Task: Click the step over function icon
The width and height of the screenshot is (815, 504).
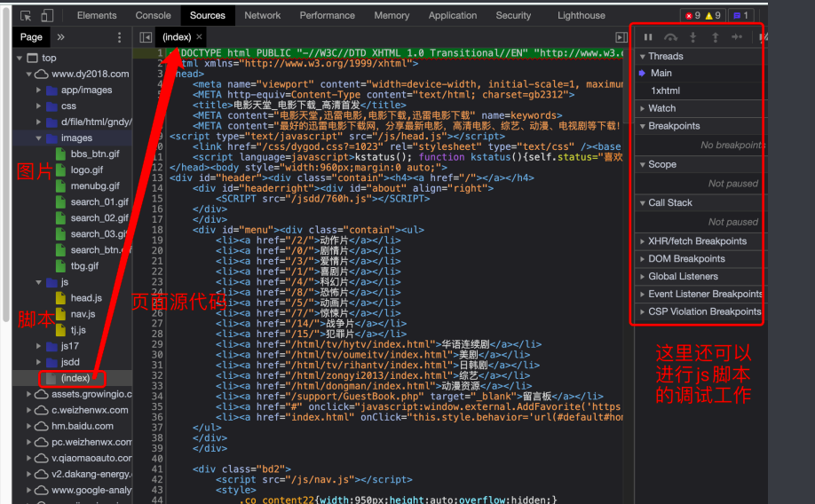Action: click(670, 37)
